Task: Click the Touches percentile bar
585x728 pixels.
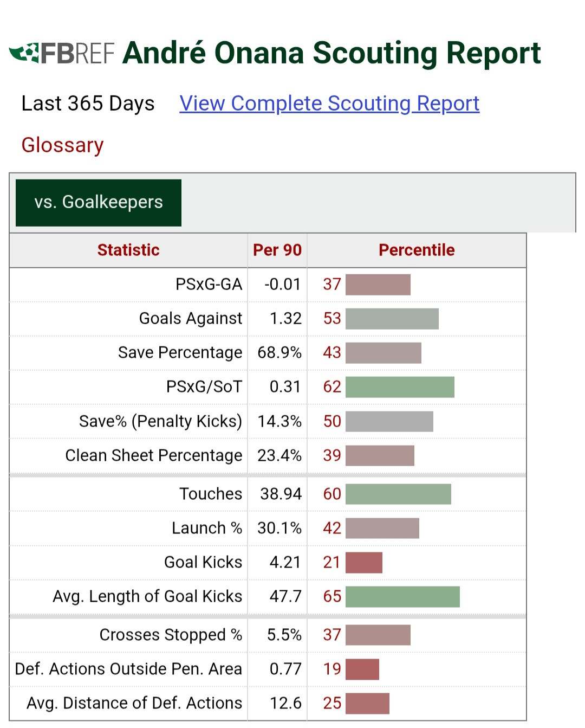Action: 398,494
